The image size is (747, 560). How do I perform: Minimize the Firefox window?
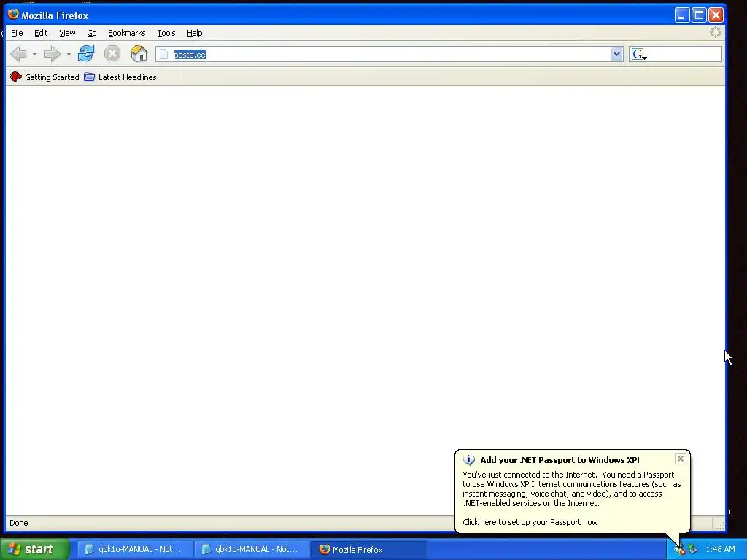(682, 15)
